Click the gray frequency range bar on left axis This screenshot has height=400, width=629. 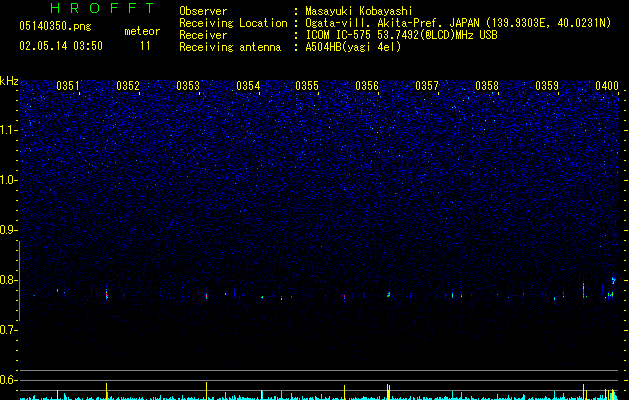(x=19, y=281)
